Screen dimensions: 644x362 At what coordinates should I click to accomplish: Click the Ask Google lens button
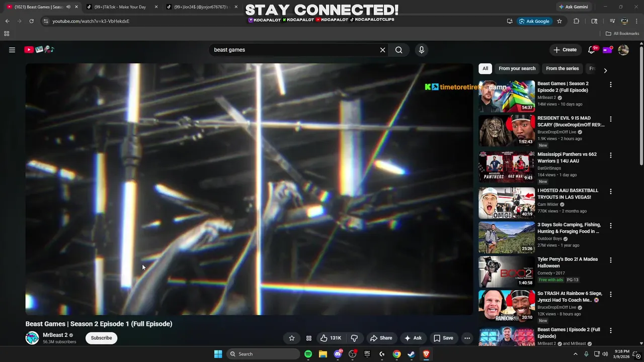click(534, 21)
